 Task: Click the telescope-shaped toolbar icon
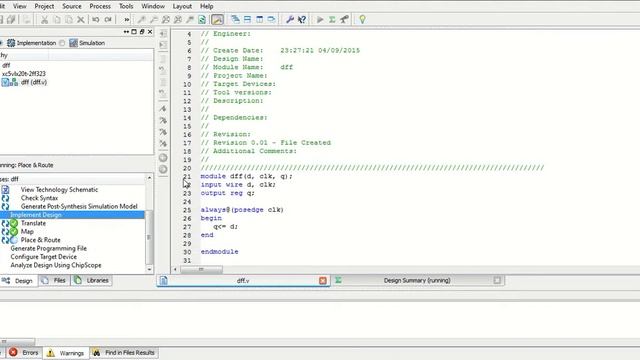click(x=344, y=19)
